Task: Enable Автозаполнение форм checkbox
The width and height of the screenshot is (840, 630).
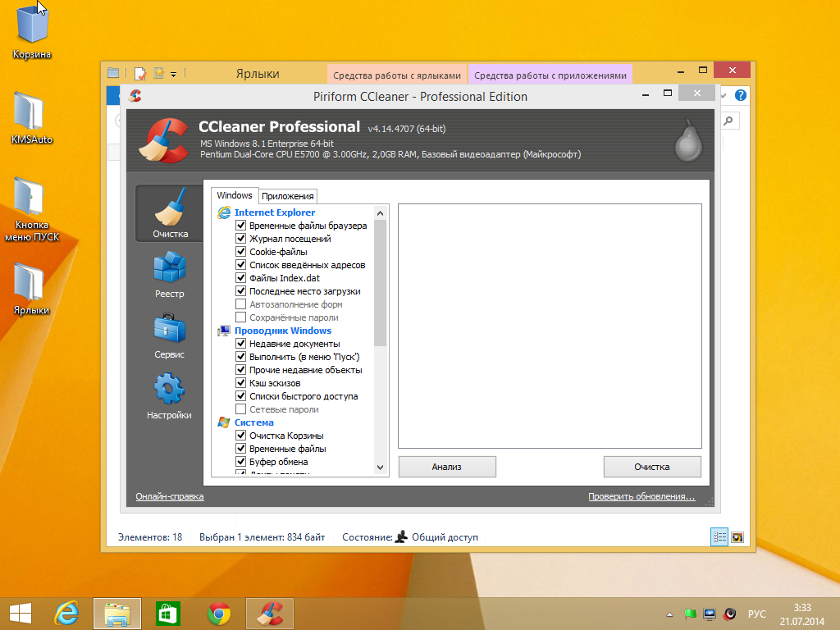Action: pos(241,304)
